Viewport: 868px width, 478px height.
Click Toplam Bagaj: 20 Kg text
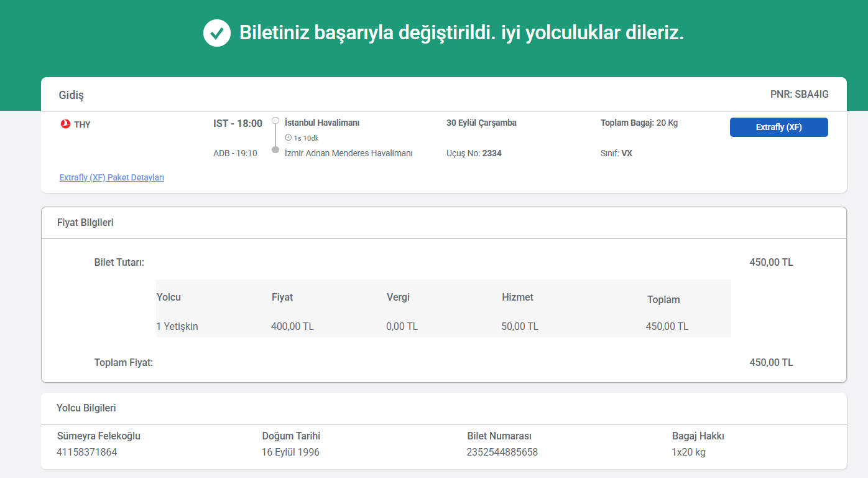(x=639, y=123)
